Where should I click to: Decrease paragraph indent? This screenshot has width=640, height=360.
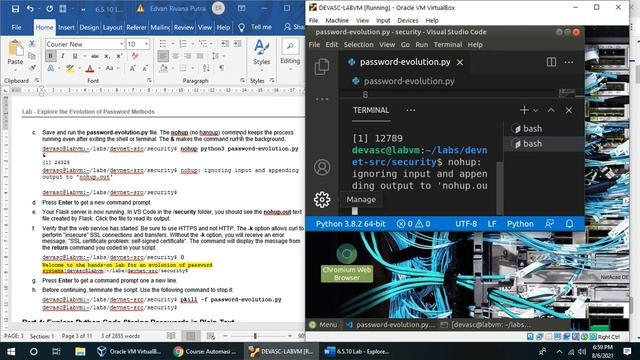click(225, 44)
